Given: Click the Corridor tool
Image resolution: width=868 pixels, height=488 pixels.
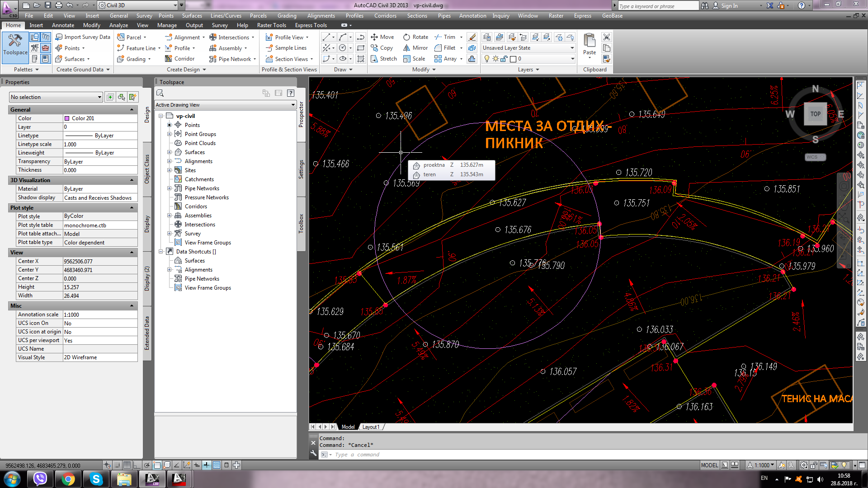Looking at the screenshot, I should pos(180,59).
